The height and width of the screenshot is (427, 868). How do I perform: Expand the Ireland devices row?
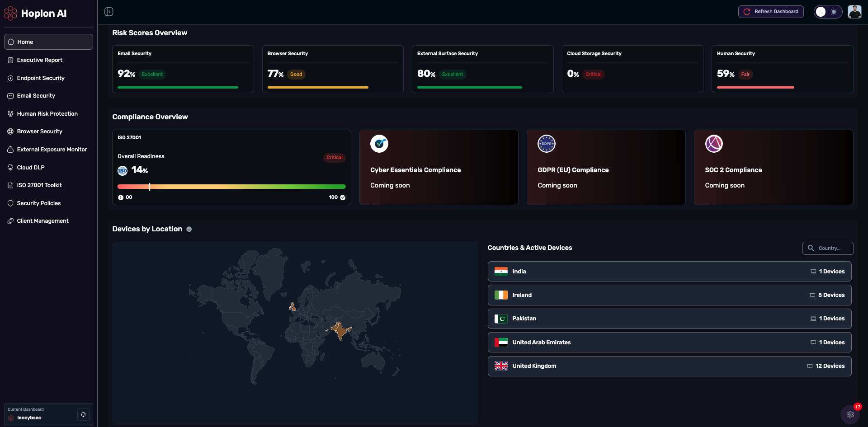click(669, 295)
